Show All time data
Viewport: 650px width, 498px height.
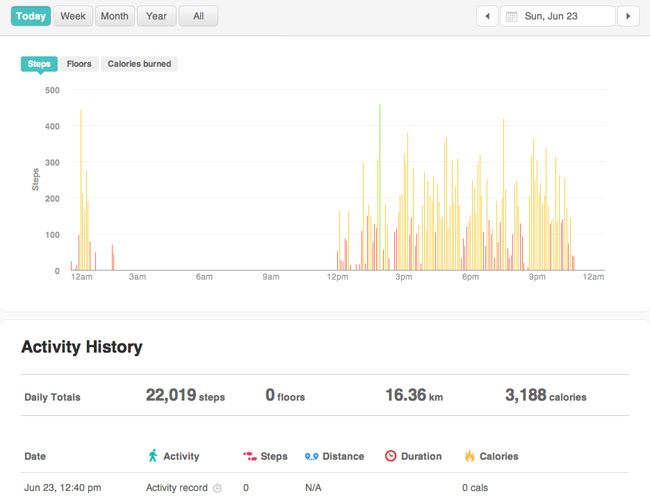point(198,16)
